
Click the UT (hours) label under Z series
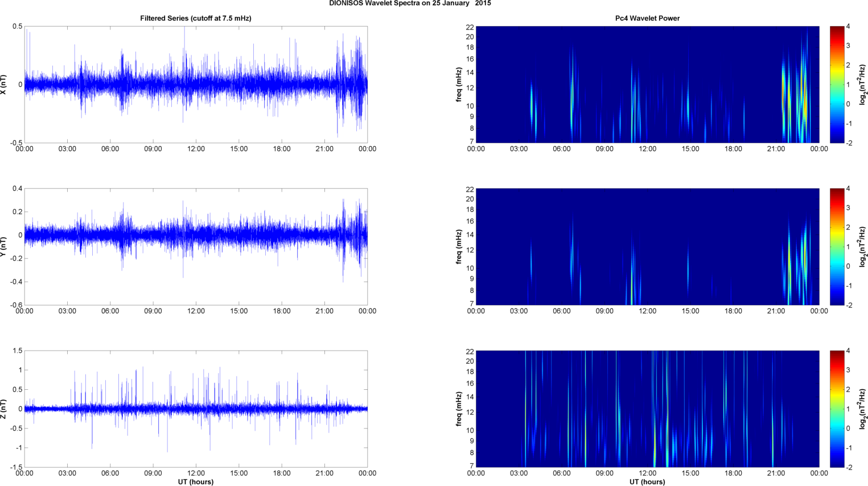196,482
